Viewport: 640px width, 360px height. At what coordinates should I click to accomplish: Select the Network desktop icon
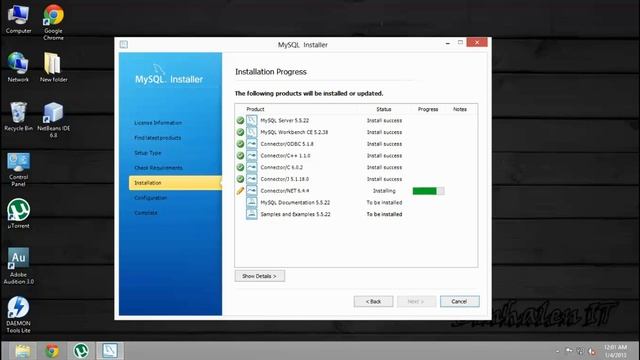pos(18,67)
